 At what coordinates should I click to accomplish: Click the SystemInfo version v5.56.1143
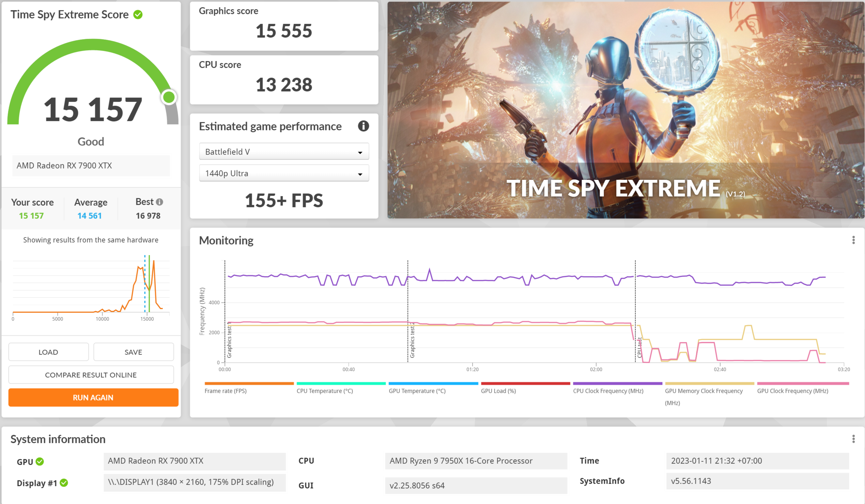[758, 481]
